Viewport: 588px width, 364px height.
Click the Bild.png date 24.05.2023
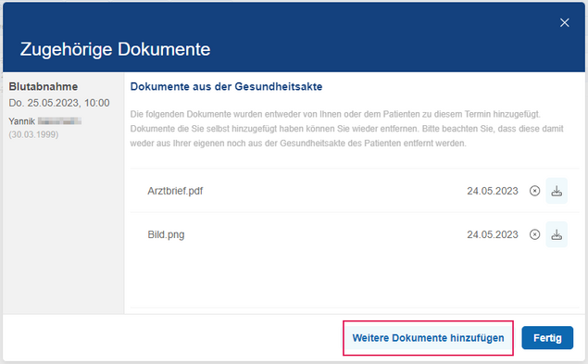click(493, 234)
